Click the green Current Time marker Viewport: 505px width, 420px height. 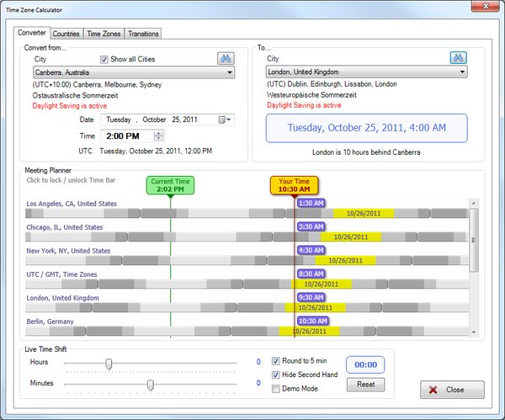click(x=171, y=185)
